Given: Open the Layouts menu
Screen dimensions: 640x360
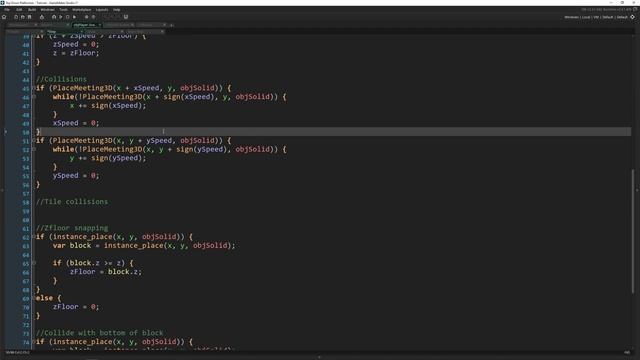Looking at the screenshot, I should click(x=102, y=9).
